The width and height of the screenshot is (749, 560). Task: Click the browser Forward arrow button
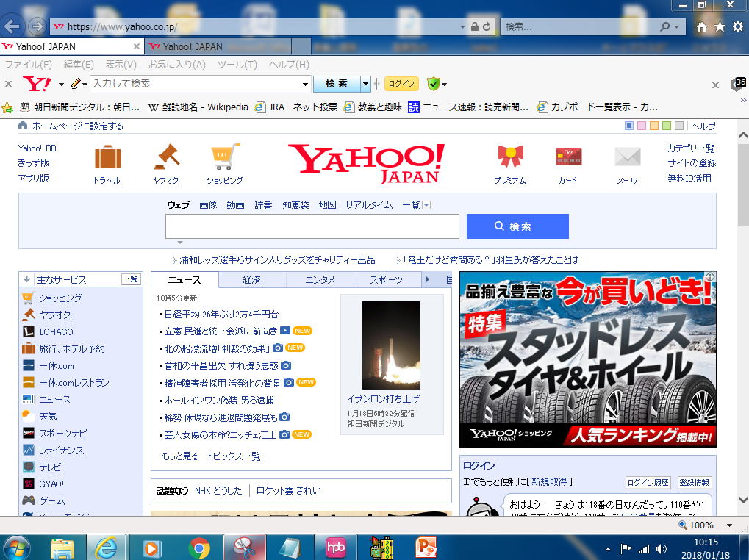[36, 26]
